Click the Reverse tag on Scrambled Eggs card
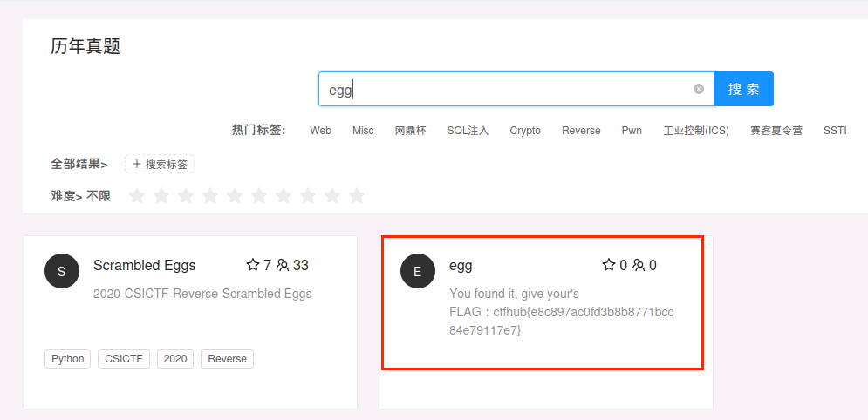This screenshot has width=868, height=420. tap(227, 359)
